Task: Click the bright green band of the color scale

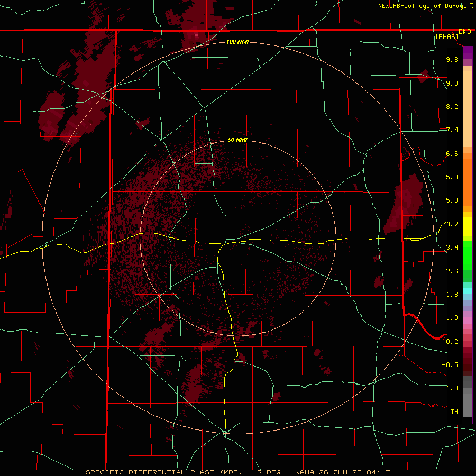Action: [x=467, y=255]
